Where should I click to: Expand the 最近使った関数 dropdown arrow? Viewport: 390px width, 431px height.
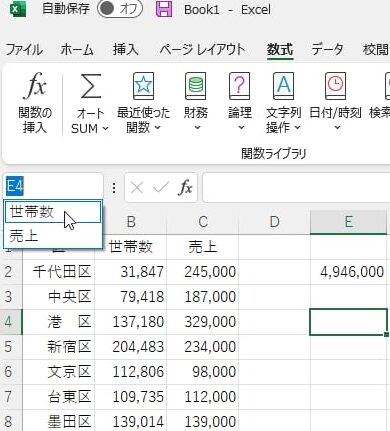[158, 128]
